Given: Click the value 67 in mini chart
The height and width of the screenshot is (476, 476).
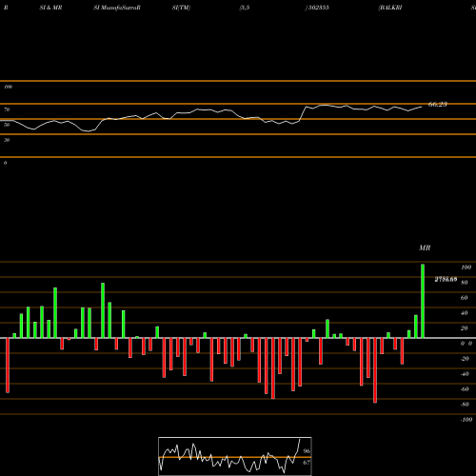Looking at the screenshot, I should pos(307,463).
